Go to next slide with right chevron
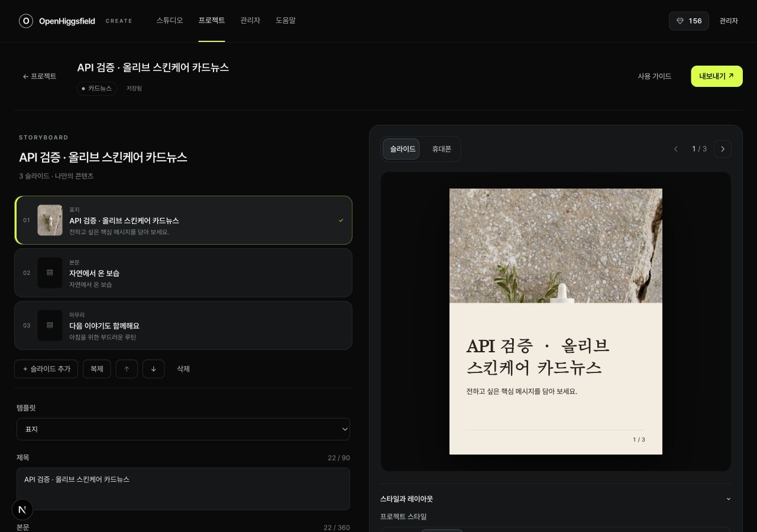Screen dimensions: 757x532 tap(723, 149)
